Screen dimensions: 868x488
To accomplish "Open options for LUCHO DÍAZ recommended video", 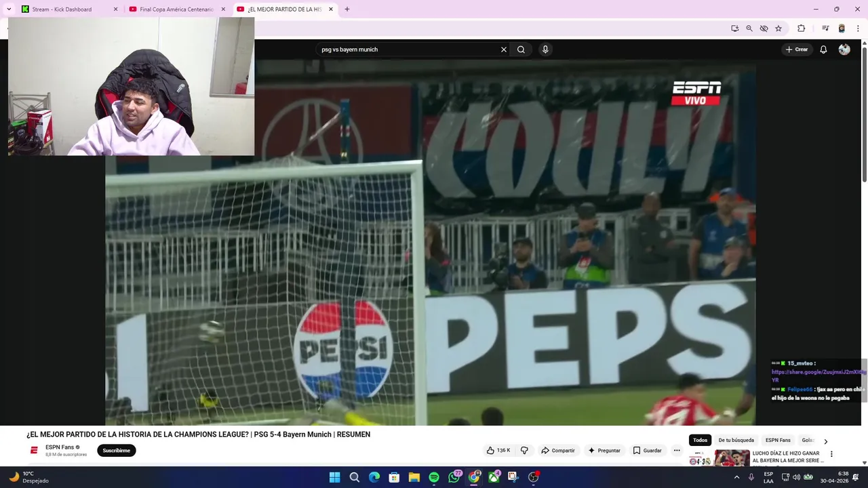I will click(x=831, y=454).
